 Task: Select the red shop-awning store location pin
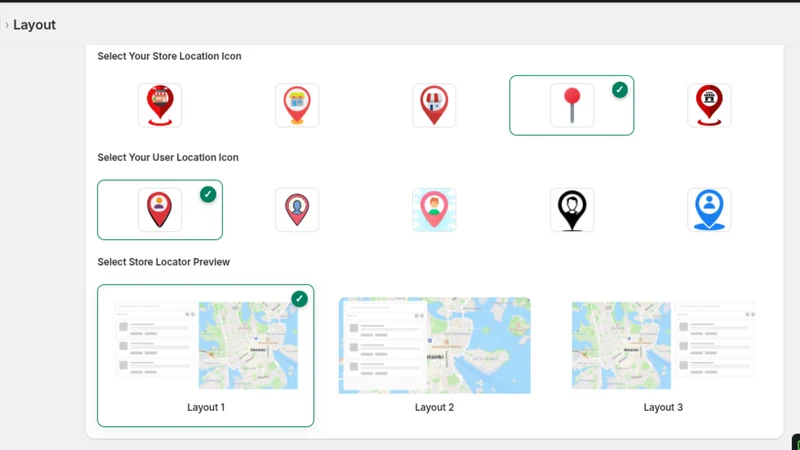(x=160, y=105)
